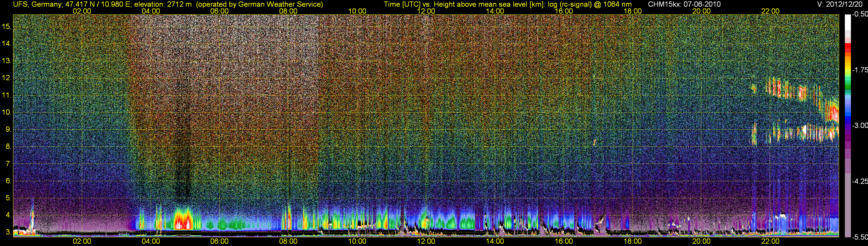Select the '5.' km height axis label
868x246 pixels.
point(8,198)
